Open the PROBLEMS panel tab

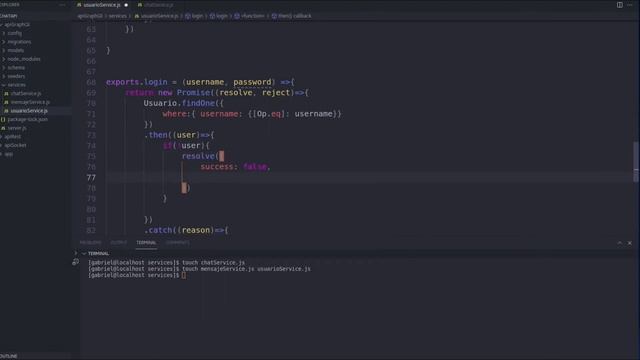pos(91,242)
